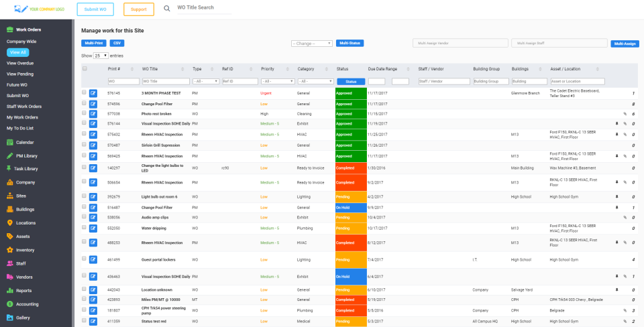This screenshot has width=644, height=327.
Task: Select the Task Library pin icon
Action: click(9, 169)
